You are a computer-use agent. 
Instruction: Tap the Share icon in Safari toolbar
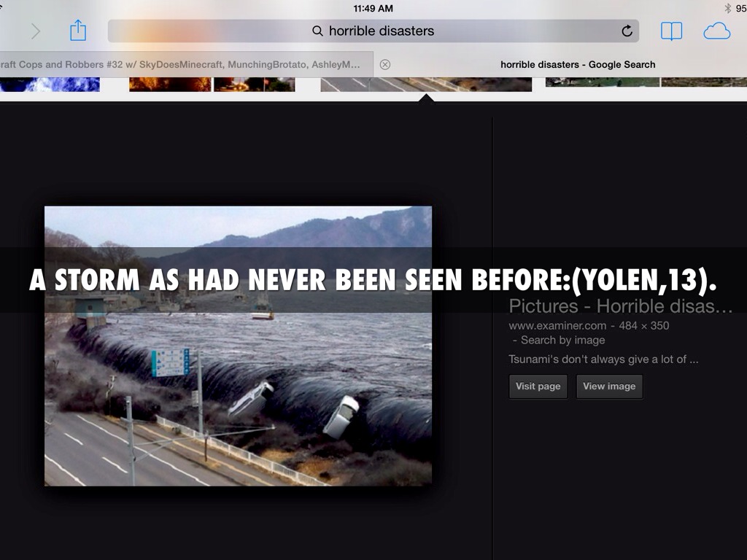point(78,31)
